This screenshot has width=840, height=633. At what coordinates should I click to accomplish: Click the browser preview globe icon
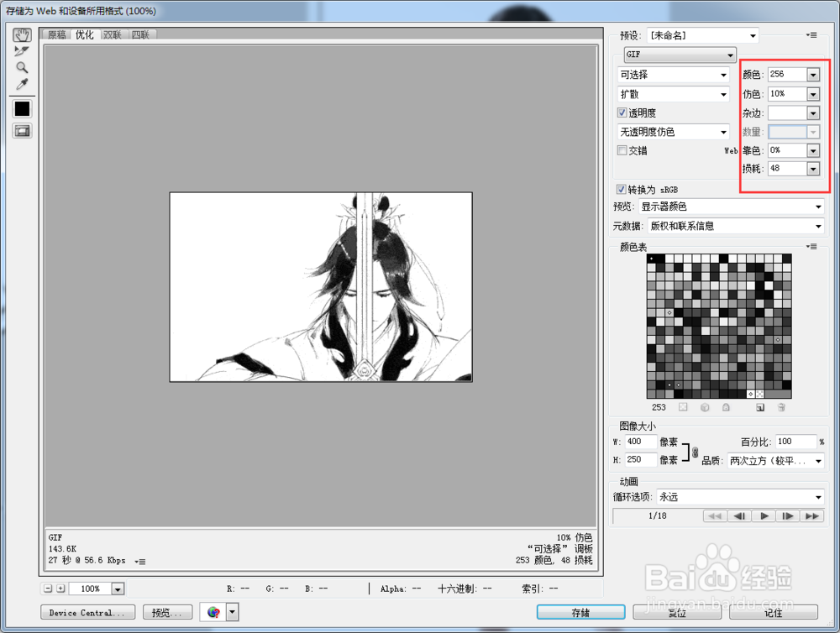(x=213, y=612)
